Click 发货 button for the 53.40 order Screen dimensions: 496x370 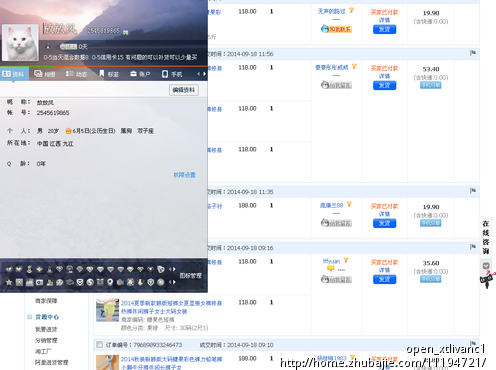tap(384, 85)
